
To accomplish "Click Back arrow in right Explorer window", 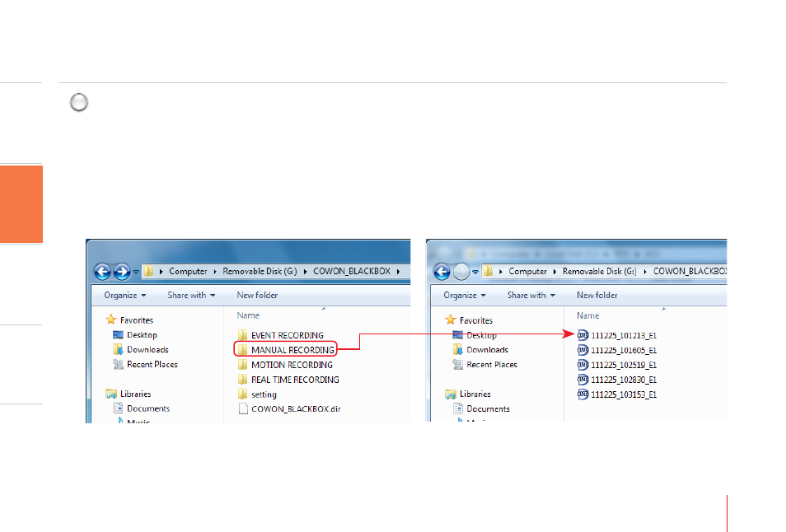I will [442, 272].
